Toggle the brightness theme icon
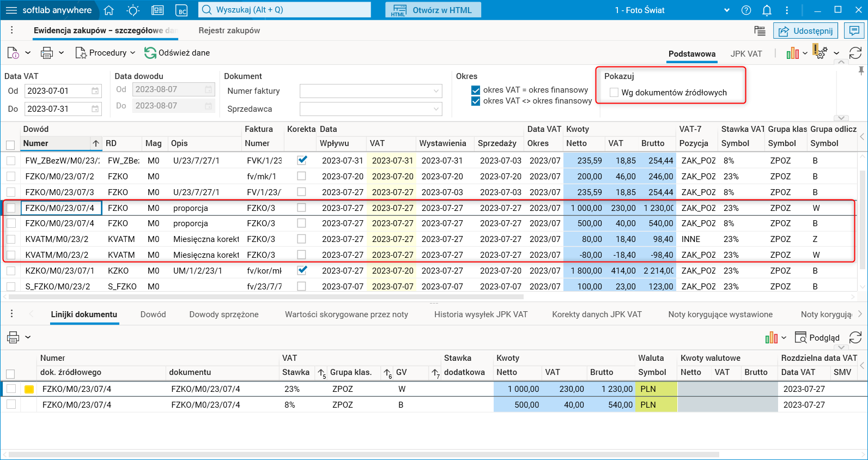Image resolution: width=868 pixels, height=460 pixels. tap(132, 10)
